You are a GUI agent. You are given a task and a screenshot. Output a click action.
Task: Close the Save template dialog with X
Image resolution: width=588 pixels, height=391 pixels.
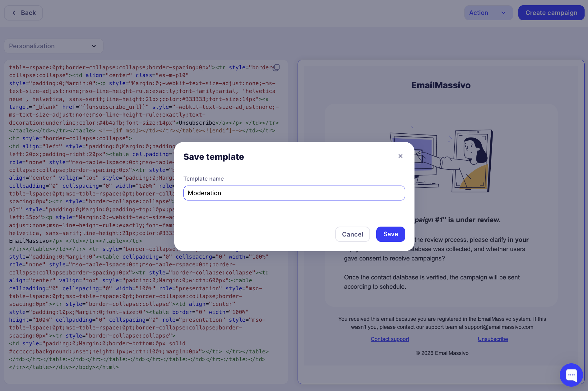click(400, 156)
